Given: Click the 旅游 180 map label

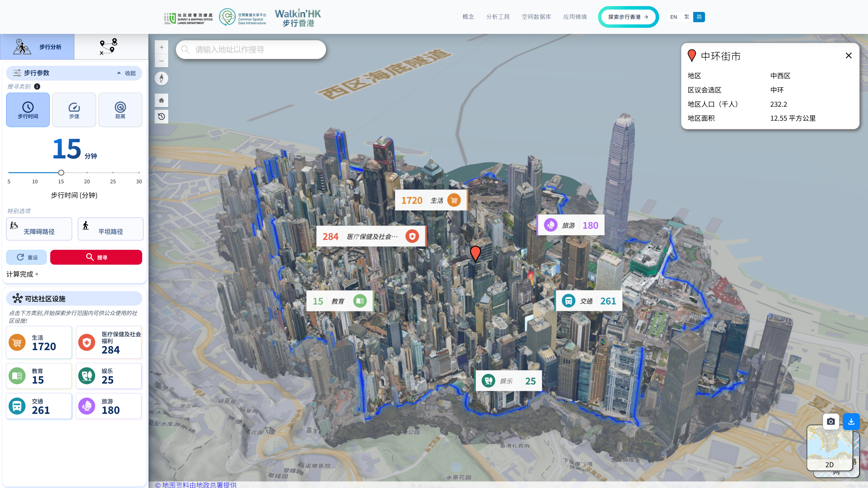Looking at the screenshot, I should (571, 225).
